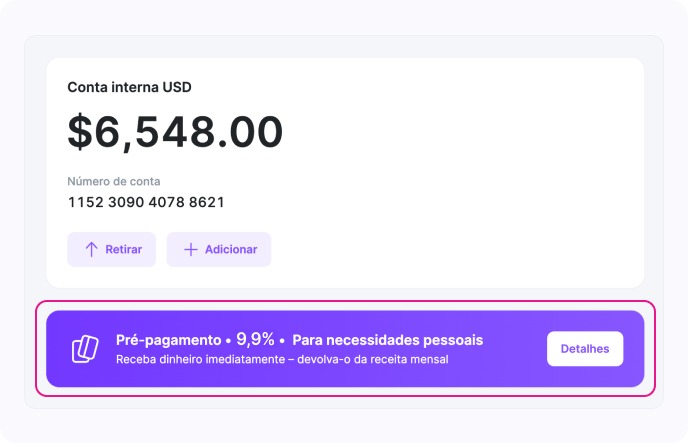
Task: Click the 9,9% rate in the banner
Action: click(x=255, y=339)
